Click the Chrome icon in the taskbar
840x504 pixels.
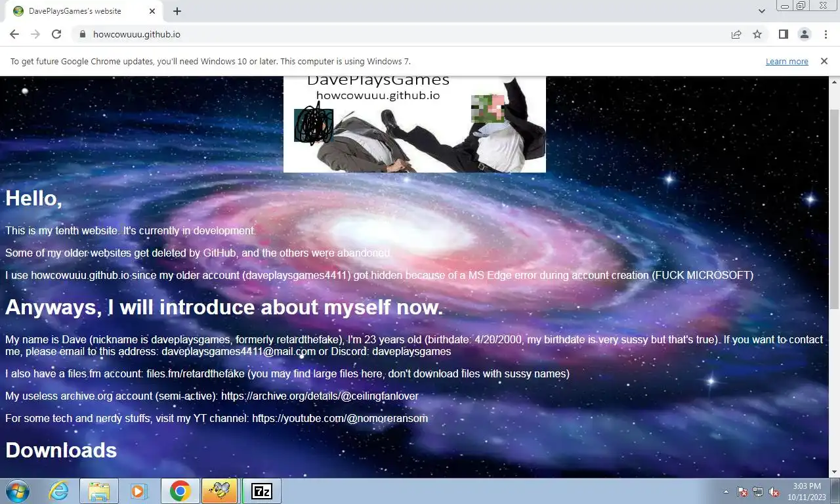pyautogui.click(x=180, y=491)
